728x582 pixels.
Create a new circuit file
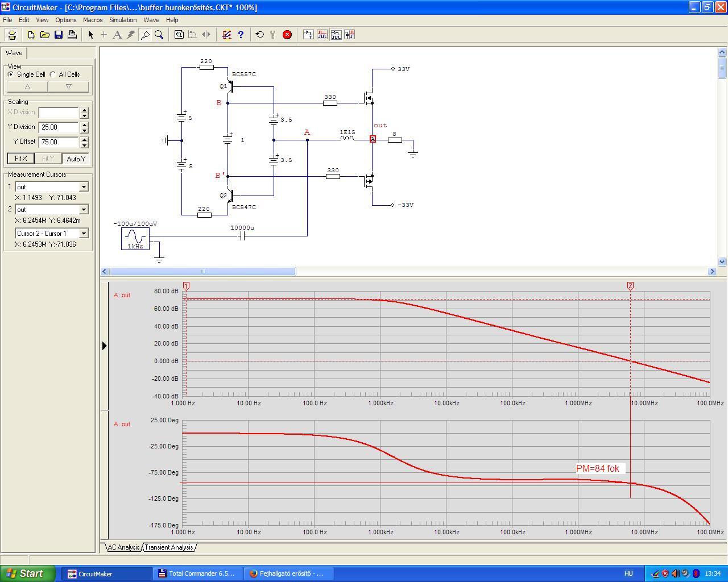31,35
